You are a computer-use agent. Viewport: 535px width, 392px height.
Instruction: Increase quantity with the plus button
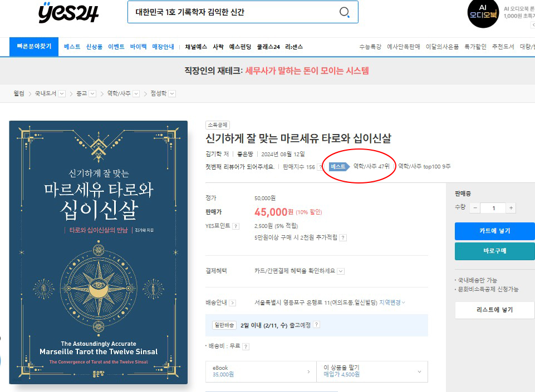511,208
